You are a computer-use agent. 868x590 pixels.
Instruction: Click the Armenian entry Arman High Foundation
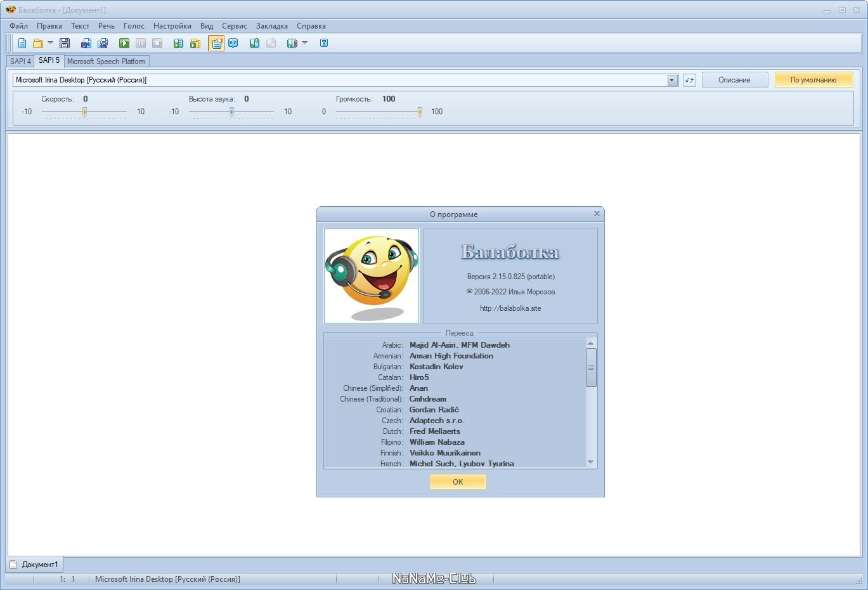[x=451, y=356]
